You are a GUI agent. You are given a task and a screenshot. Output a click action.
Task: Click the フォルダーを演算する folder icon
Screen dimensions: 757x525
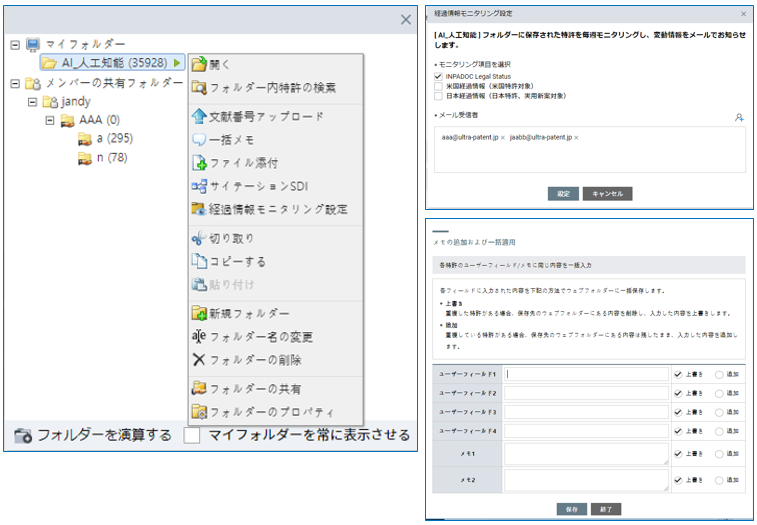[23, 436]
